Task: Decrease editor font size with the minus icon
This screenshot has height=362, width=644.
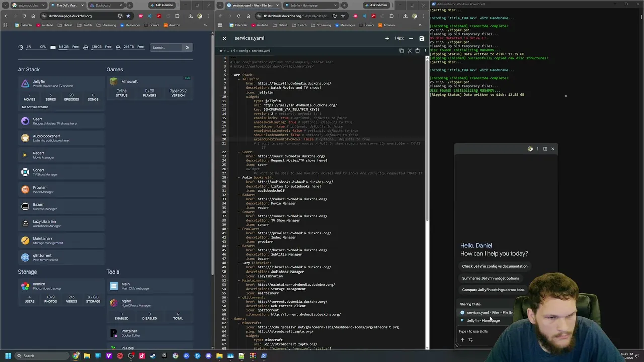Action: coord(411,38)
